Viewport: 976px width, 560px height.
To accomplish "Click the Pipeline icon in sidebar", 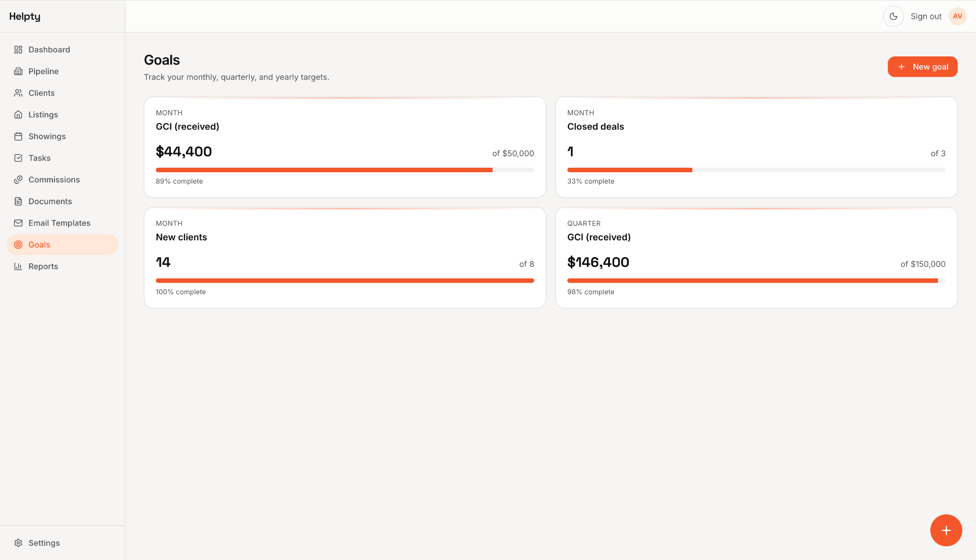I will 18,72.
